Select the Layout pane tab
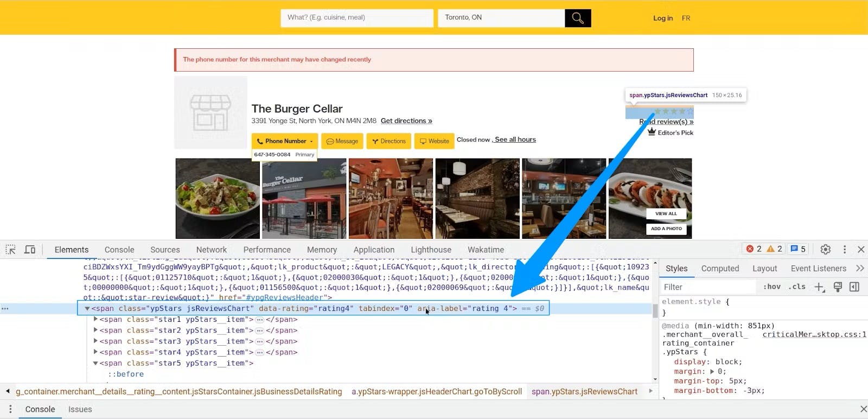This screenshot has height=419, width=868. point(765,268)
